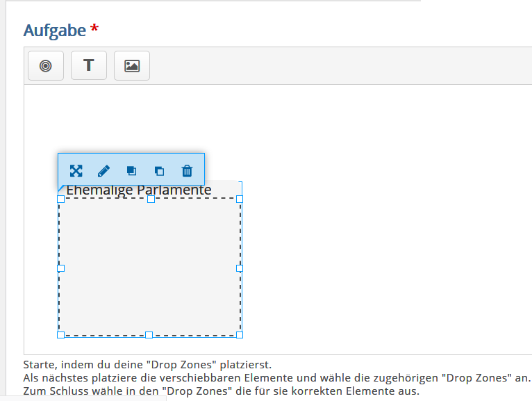Click the "Aufgabe" section heading
The image size is (532, 401).
(x=55, y=31)
